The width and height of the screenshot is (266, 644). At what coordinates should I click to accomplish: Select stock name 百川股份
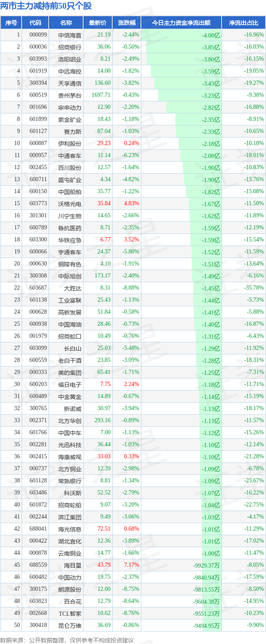click(70, 167)
